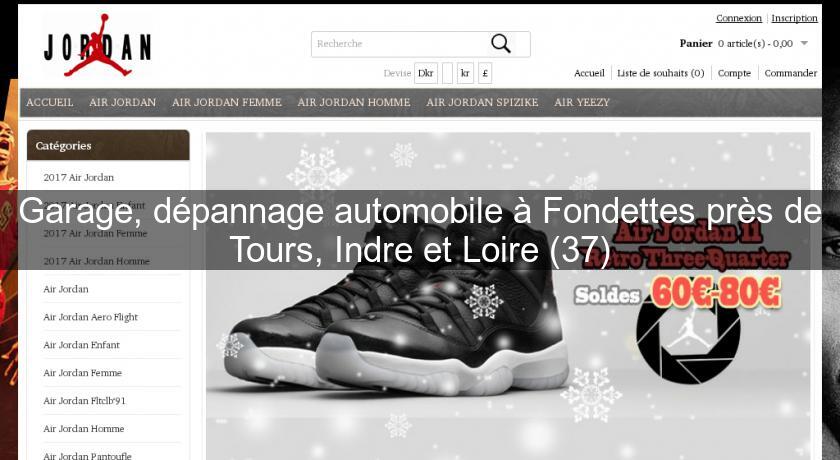Screen dimensions: 840x460
Task: Go to the AIR YEEZY menu item
Action: click(x=582, y=102)
